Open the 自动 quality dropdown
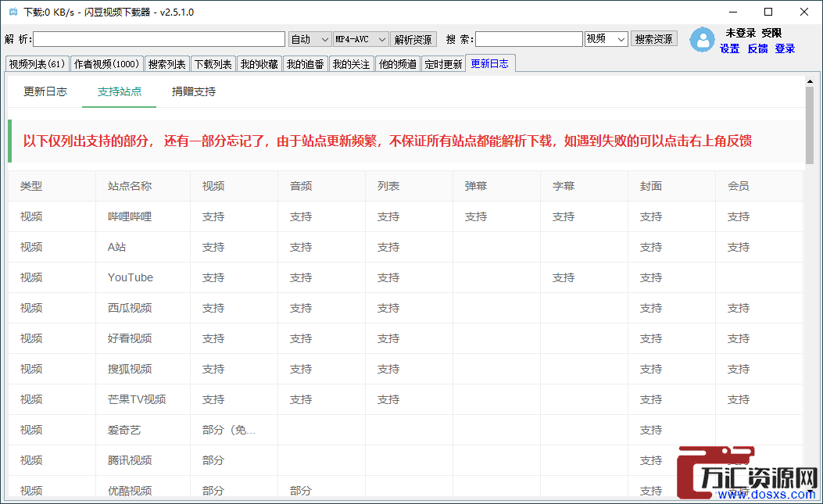This screenshot has width=823, height=504. pos(310,39)
